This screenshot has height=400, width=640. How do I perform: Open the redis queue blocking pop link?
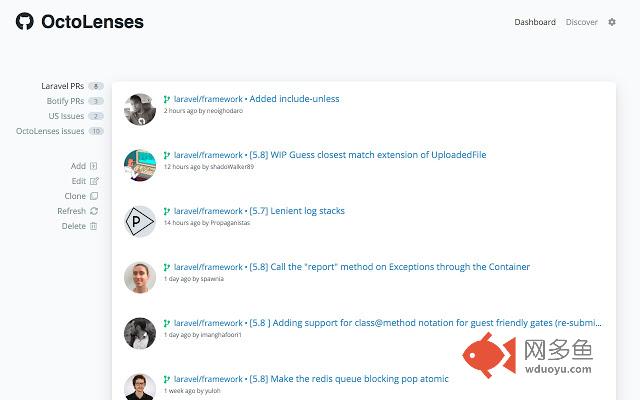click(349, 379)
